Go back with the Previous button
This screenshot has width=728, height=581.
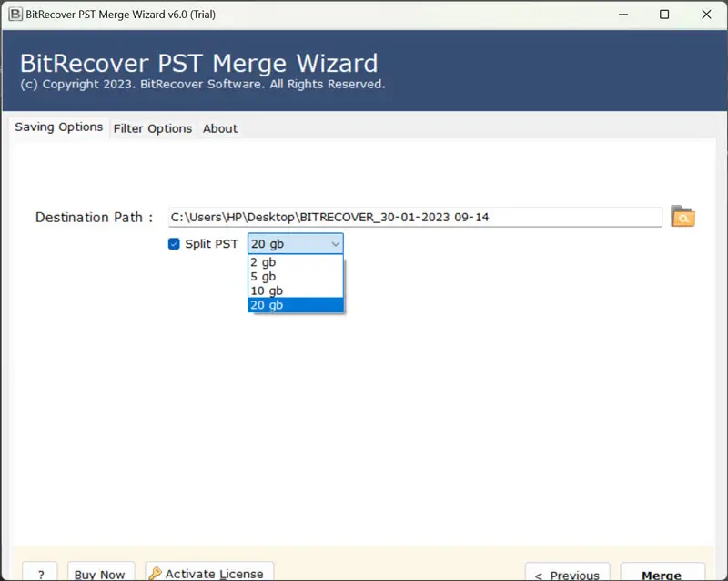click(x=567, y=574)
